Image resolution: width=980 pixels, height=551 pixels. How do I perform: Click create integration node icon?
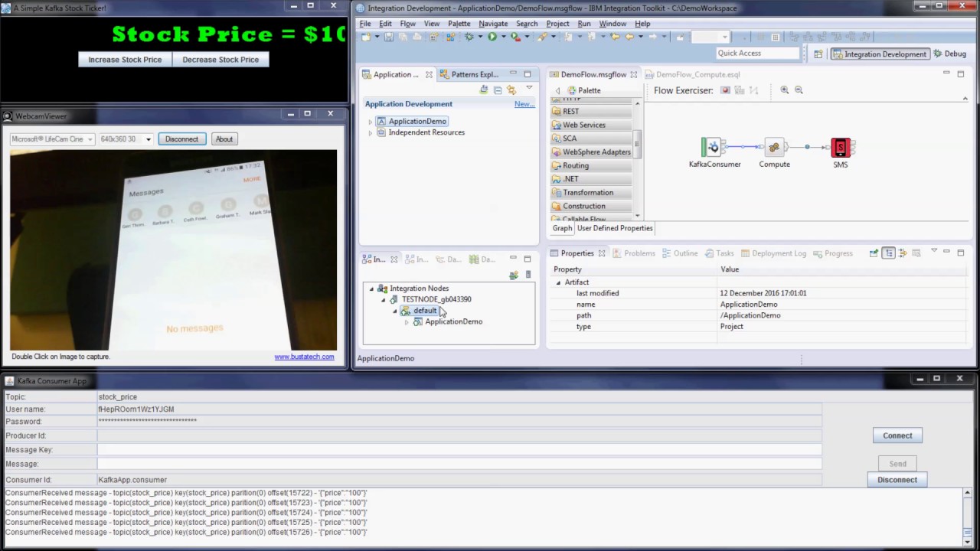coord(514,275)
